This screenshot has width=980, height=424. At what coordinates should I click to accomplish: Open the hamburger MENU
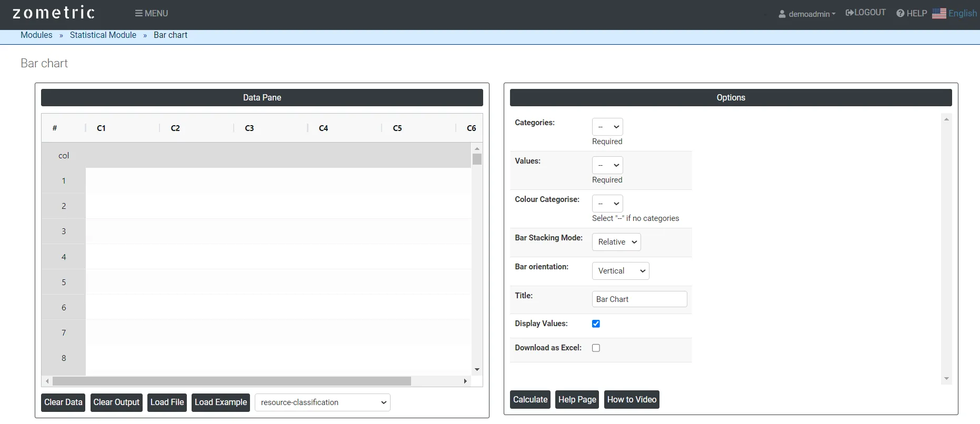pos(152,13)
